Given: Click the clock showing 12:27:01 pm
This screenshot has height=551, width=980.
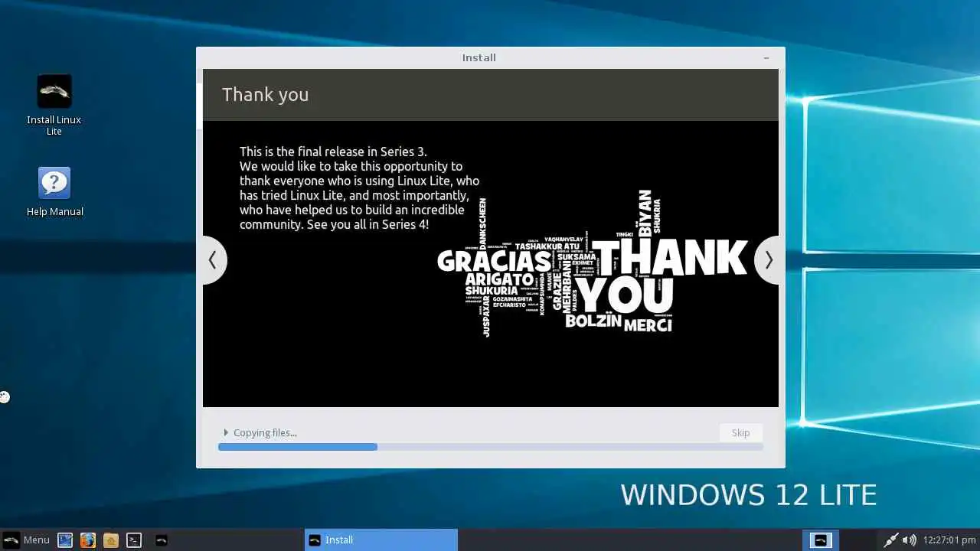Looking at the screenshot, I should click(949, 540).
